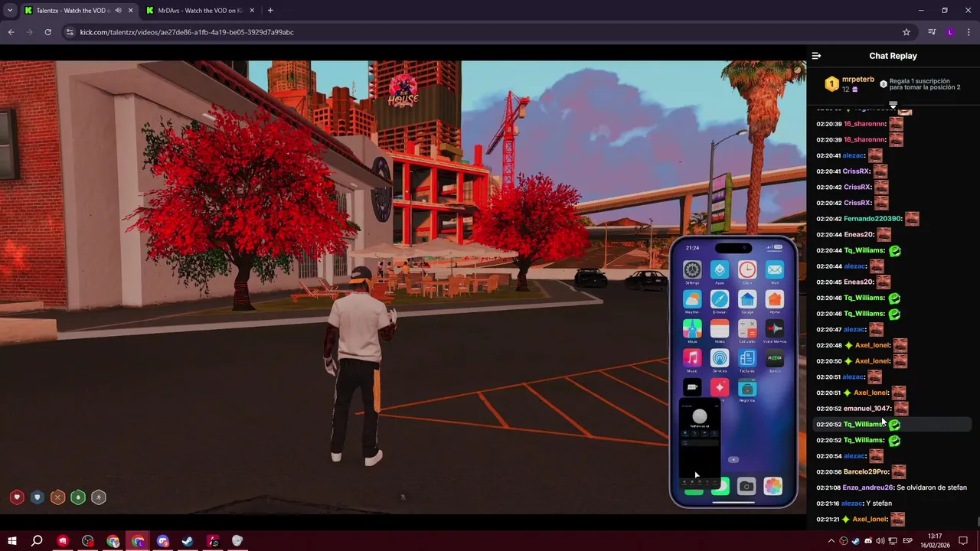
Task: Launch the Calculator app on the phone
Action: [747, 328]
